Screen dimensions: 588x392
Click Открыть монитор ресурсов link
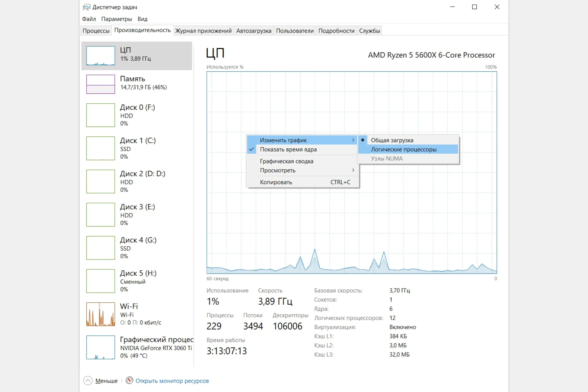coord(172,381)
